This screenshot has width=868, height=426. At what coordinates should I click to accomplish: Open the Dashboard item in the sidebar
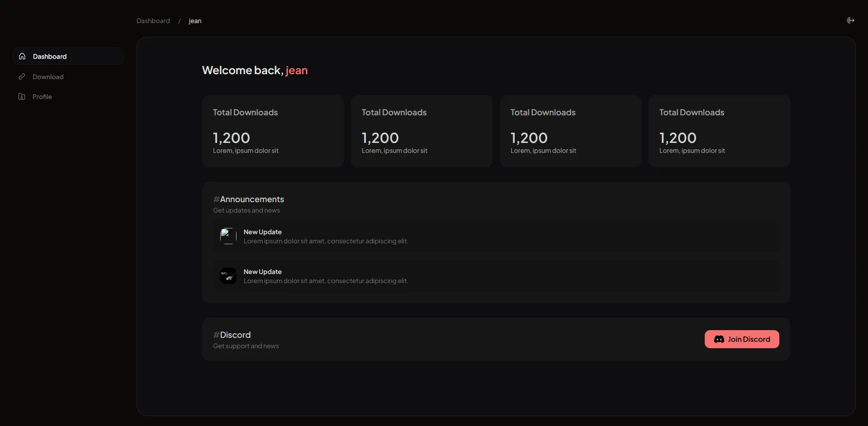[x=49, y=56]
